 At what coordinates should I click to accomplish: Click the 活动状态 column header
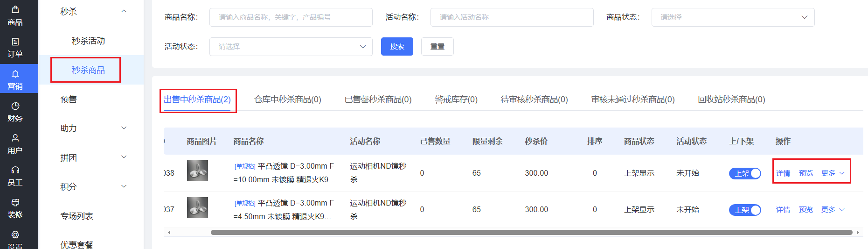coord(692,141)
